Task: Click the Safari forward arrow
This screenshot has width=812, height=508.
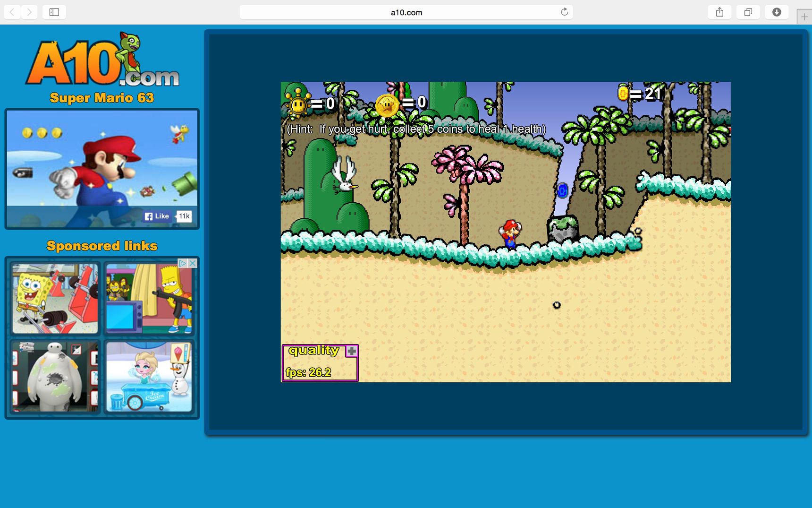Action: (x=29, y=12)
